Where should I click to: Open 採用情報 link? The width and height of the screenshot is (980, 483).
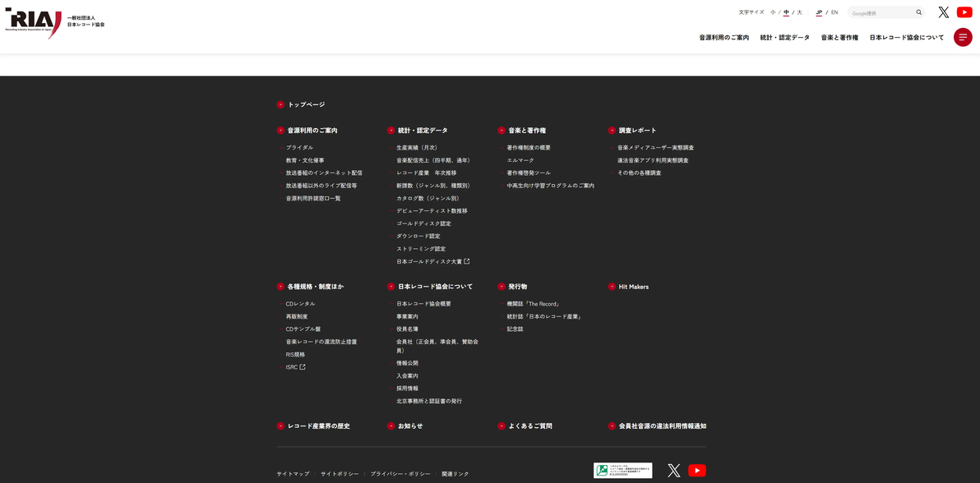click(x=407, y=389)
